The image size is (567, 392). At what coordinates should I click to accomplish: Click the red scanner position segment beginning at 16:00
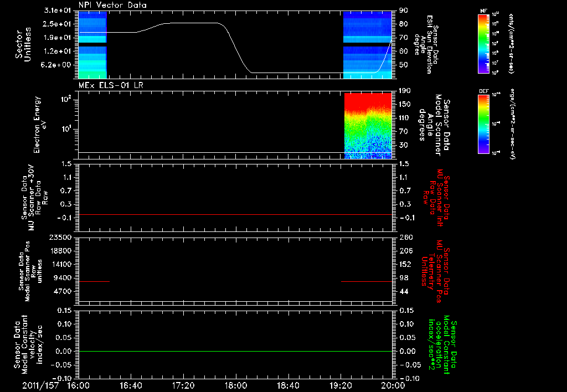point(94,281)
